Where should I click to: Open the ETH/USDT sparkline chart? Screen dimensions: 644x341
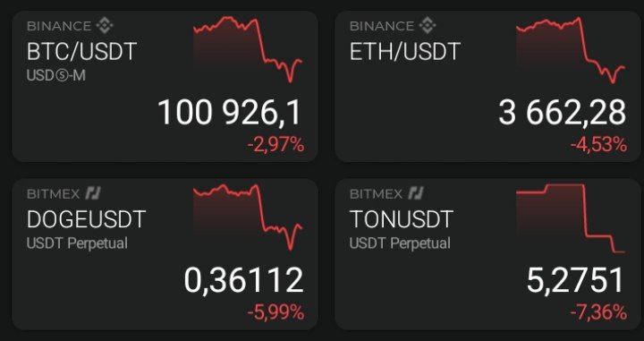click(x=571, y=50)
